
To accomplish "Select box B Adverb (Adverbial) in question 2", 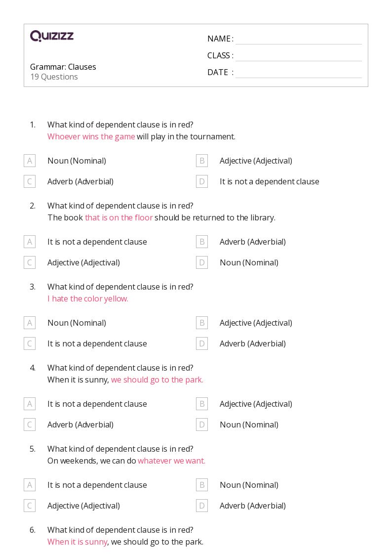I will coord(202,242).
